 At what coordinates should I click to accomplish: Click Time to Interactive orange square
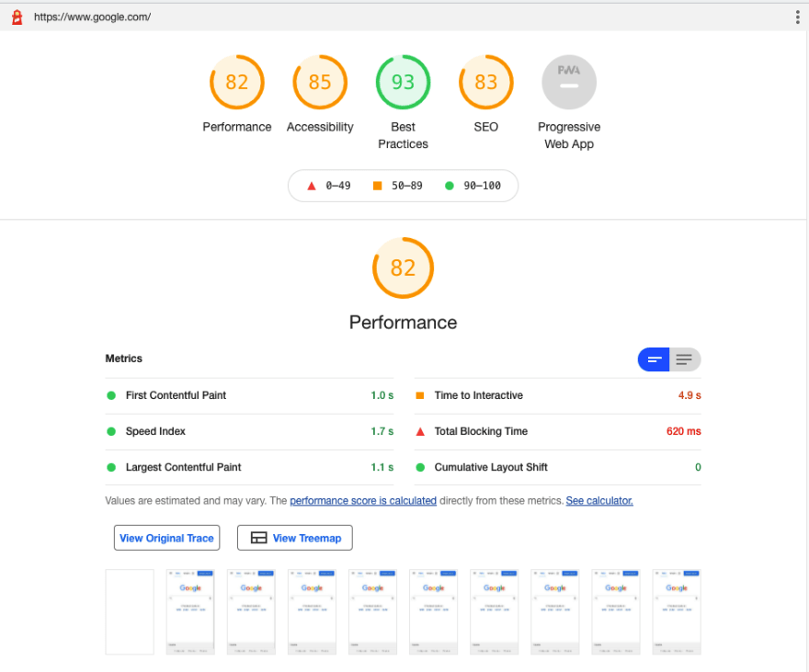point(420,395)
